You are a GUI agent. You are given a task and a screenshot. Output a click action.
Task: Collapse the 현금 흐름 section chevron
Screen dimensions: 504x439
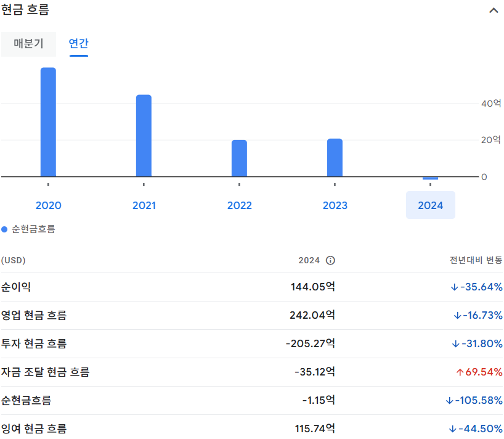[494, 10]
